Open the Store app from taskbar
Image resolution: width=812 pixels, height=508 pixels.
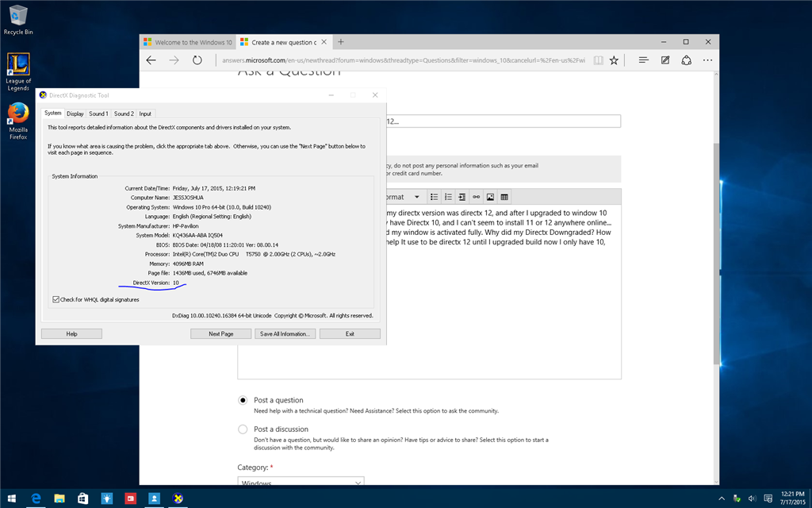click(x=82, y=498)
